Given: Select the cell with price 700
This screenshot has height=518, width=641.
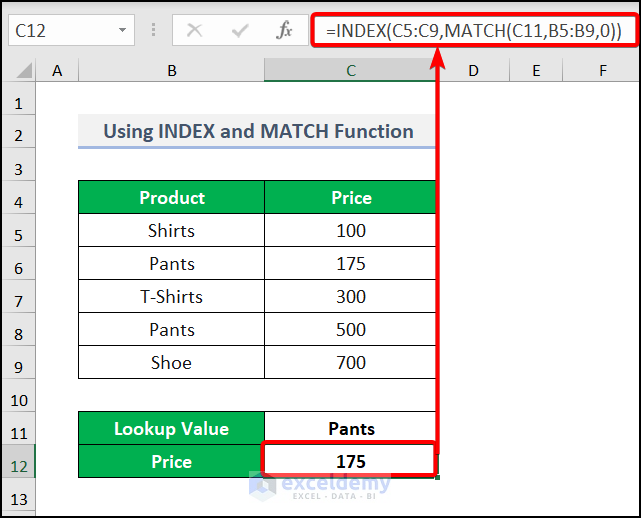Looking at the screenshot, I should [351, 363].
